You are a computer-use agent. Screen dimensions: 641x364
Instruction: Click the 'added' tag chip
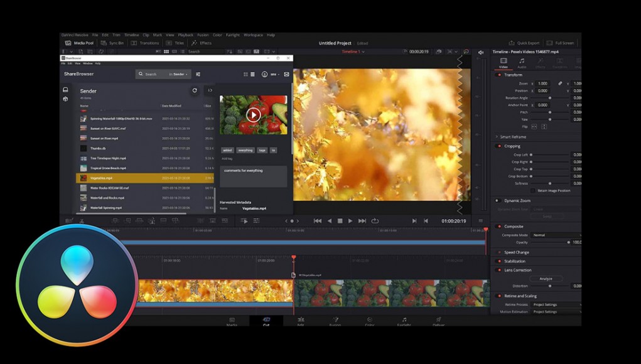[x=228, y=151]
